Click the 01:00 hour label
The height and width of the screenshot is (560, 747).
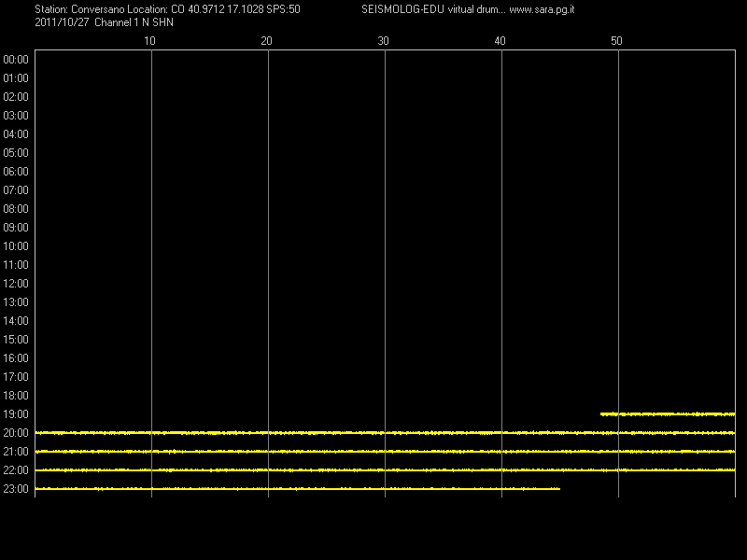[x=16, y=78]
